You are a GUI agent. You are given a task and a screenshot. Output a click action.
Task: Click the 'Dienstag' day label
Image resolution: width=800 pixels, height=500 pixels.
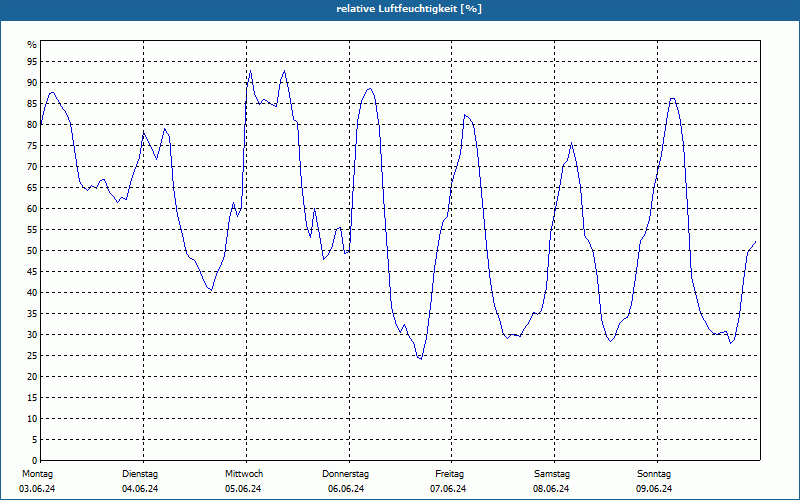coord(140,474)
